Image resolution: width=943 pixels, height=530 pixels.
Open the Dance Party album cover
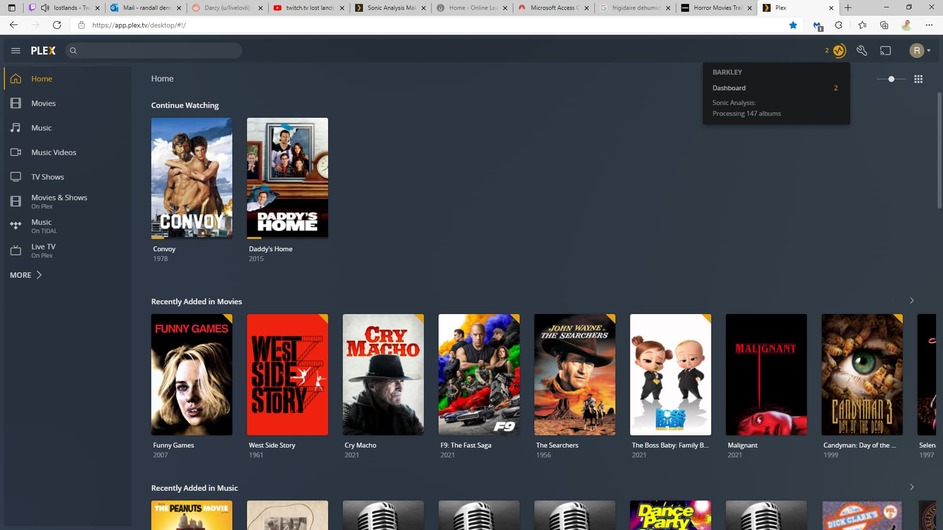coord(671,516)
